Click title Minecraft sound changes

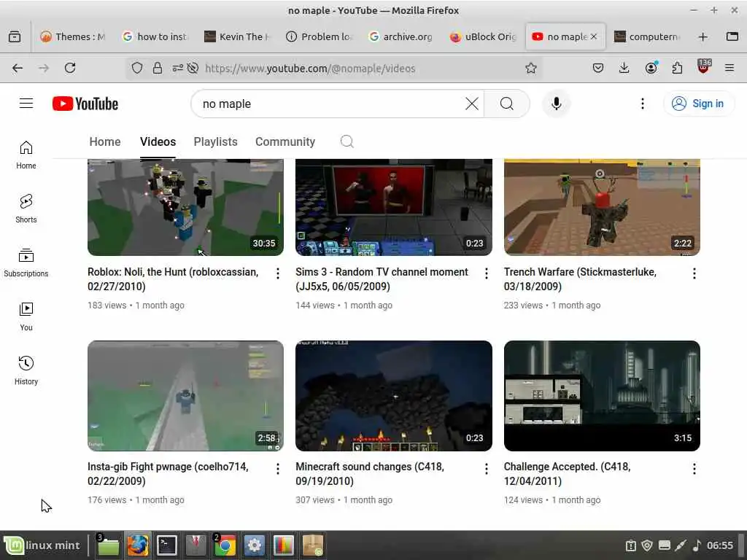pos(370,474)
